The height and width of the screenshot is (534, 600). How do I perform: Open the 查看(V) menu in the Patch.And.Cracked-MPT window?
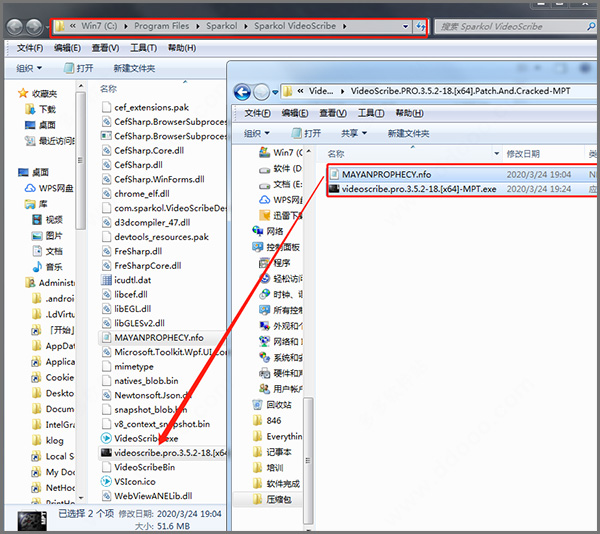pos(333,113)
